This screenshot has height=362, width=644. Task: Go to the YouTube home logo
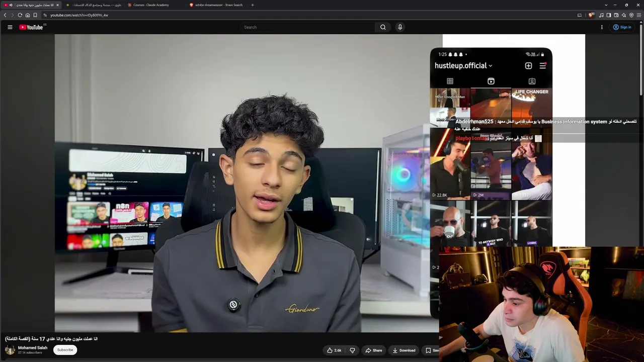[x=31, y=27]
